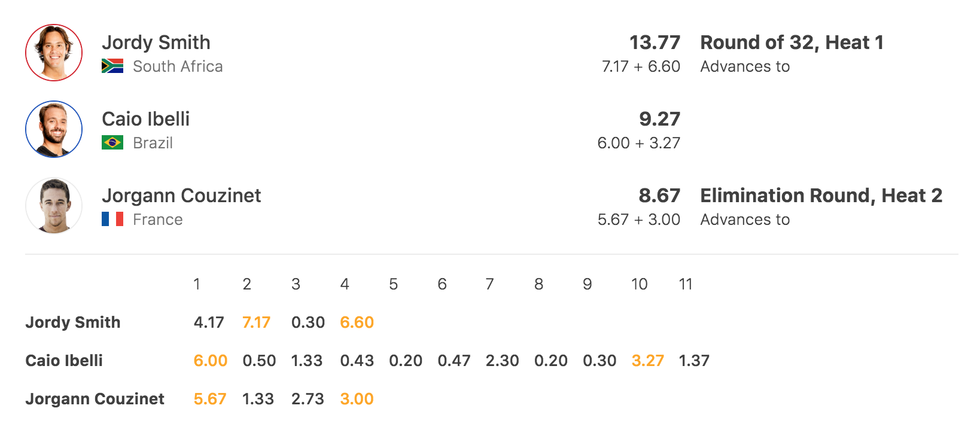Click Jorgann Couzinet's headshot

click(x=54, y=206)
